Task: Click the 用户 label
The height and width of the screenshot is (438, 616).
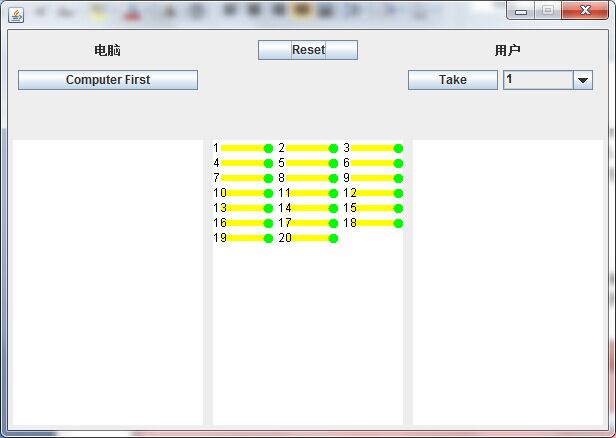Action: click(x=508, y=50)
